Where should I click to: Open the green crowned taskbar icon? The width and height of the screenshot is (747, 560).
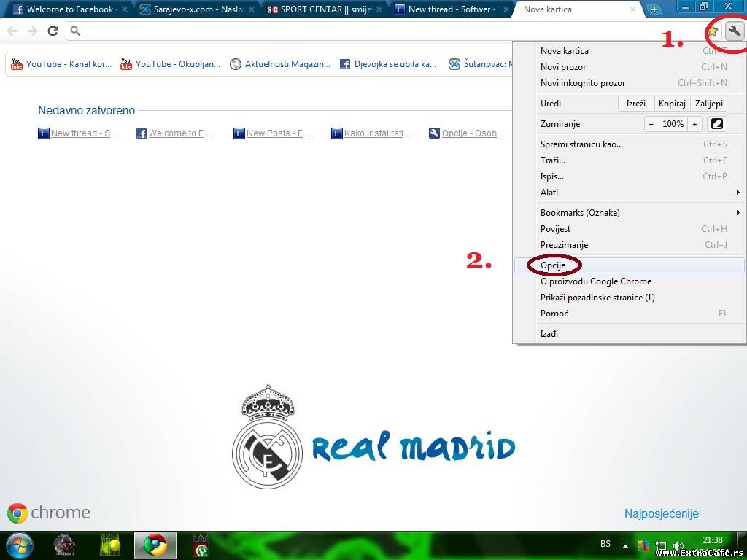201,545
